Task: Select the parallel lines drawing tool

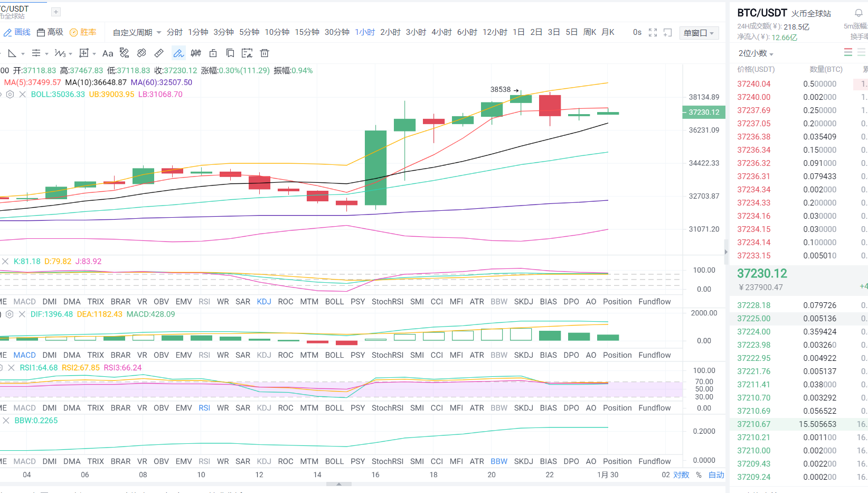Action: pos(36,53)
